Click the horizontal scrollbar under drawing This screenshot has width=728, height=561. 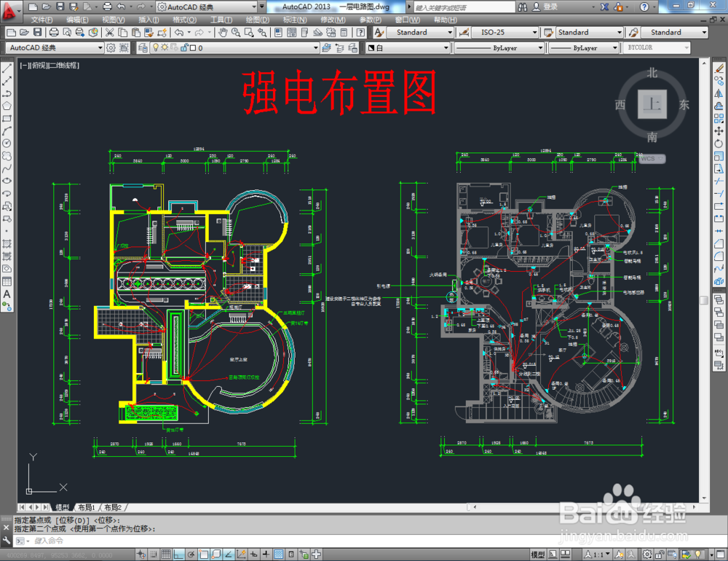click(x=585, y=507)
